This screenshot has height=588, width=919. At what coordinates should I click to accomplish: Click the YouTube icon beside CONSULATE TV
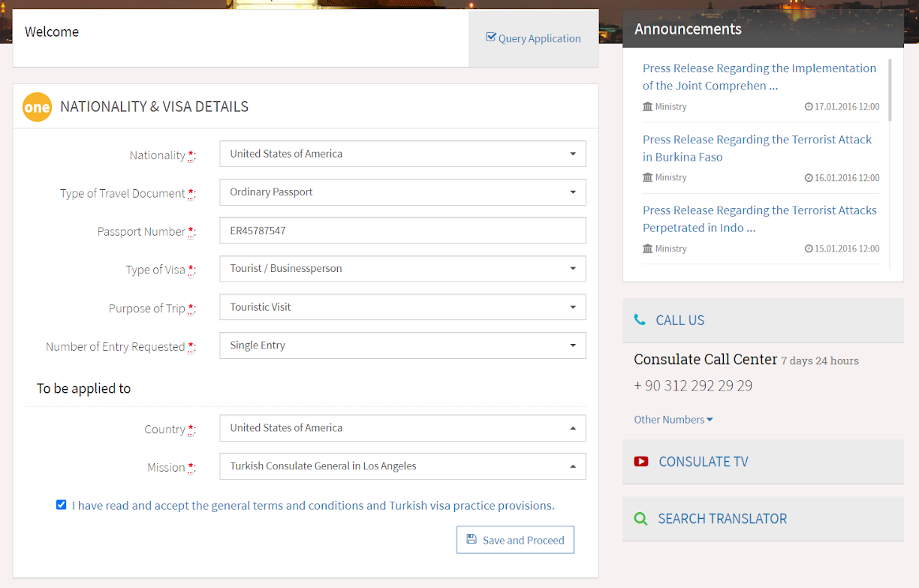[641, 461]
